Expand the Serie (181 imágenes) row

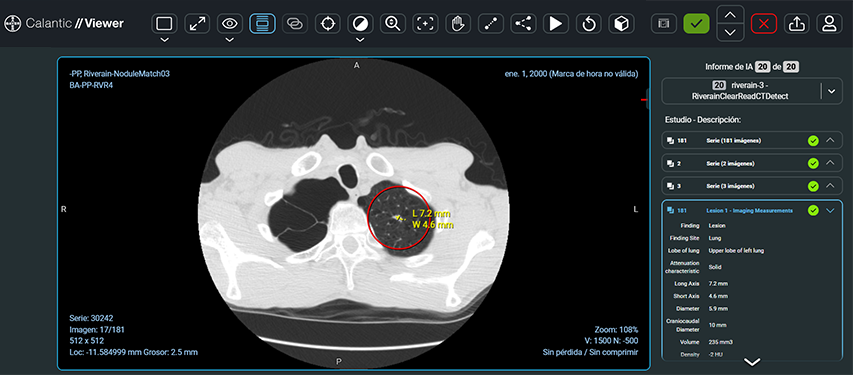tap(830, 140)
